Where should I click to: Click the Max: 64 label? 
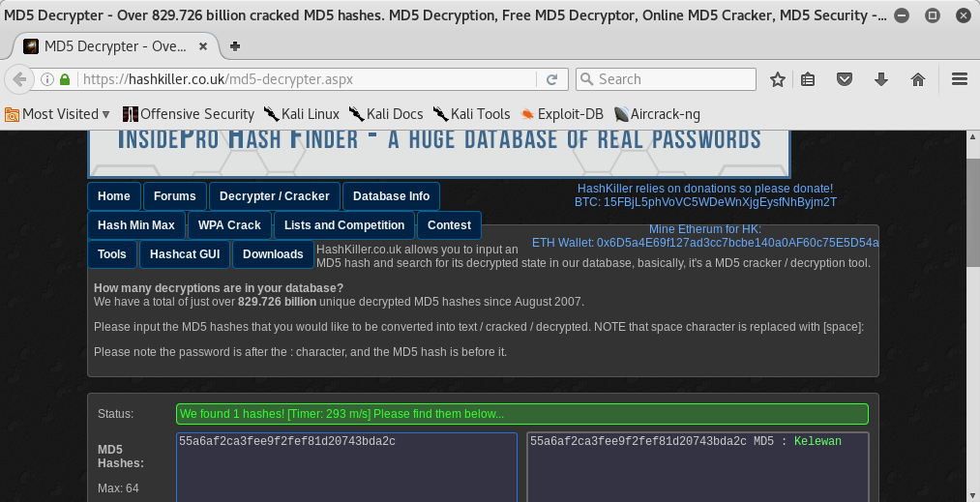118,488
